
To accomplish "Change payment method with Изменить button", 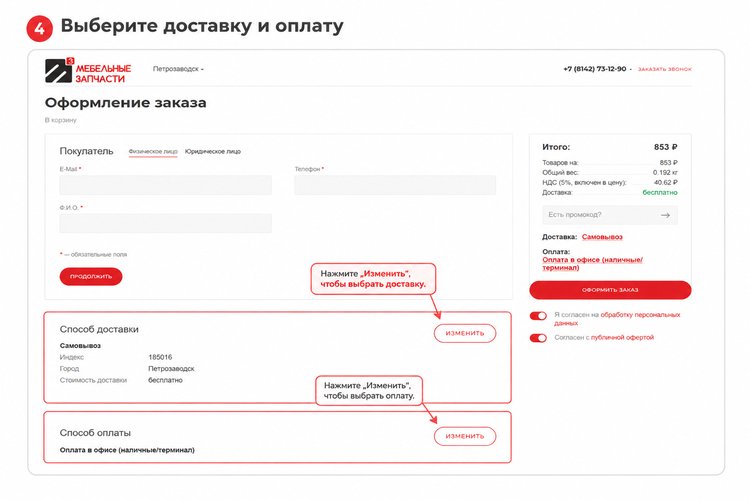I will coord(465,436).
